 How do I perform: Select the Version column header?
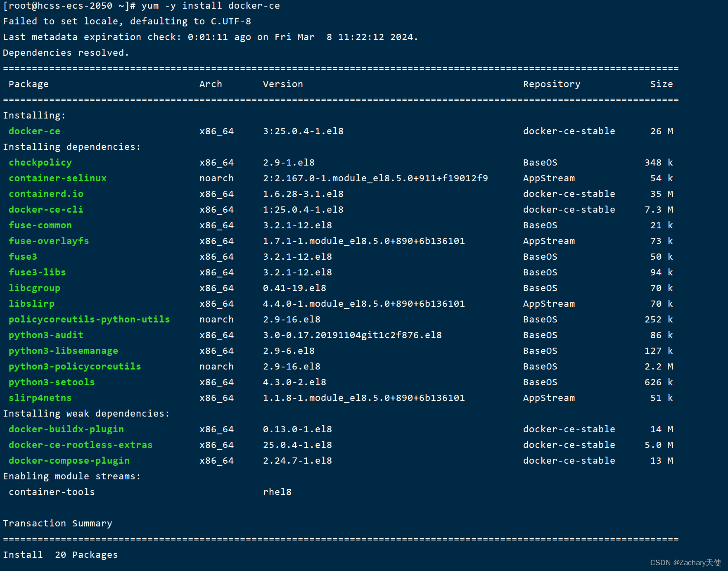pyautogui.click(x=283, y=84)
